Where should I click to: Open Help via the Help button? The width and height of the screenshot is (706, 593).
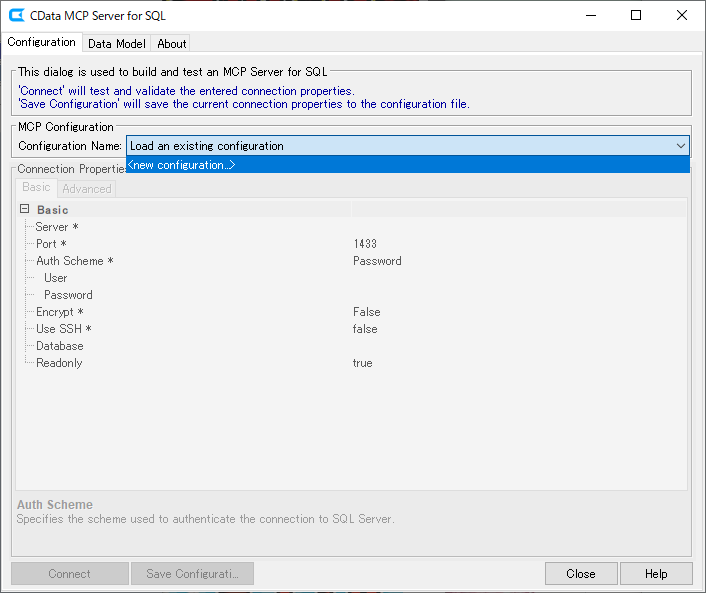pyautogui.click(x=656, y=574)
